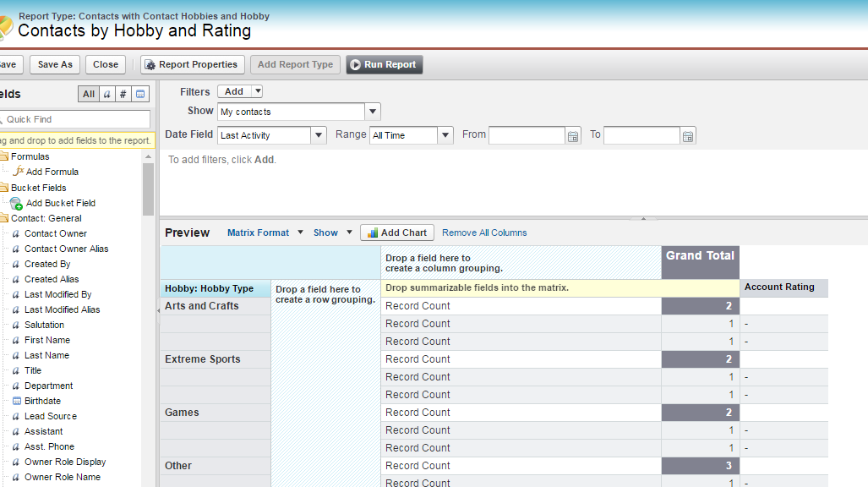This screenshot has width=868, height=487.
Task: Filter fields list by text type
Action: (107, 94)
